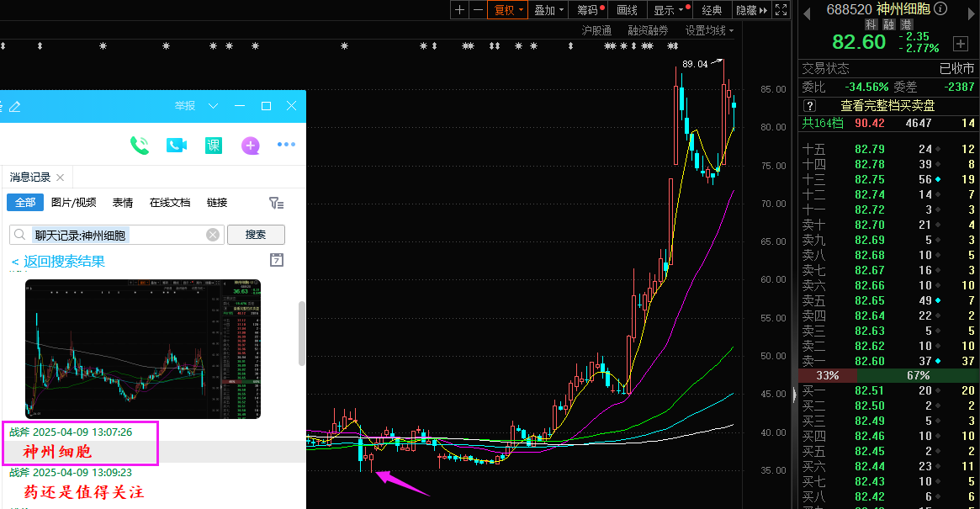
Task: Click the 搜索 button
Action: tap(256, 235)
